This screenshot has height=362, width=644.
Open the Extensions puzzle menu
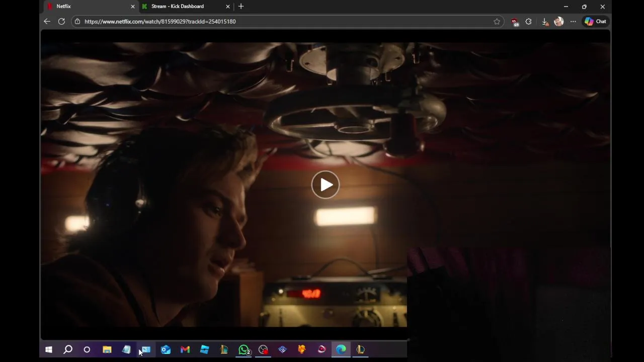(528, 22)
